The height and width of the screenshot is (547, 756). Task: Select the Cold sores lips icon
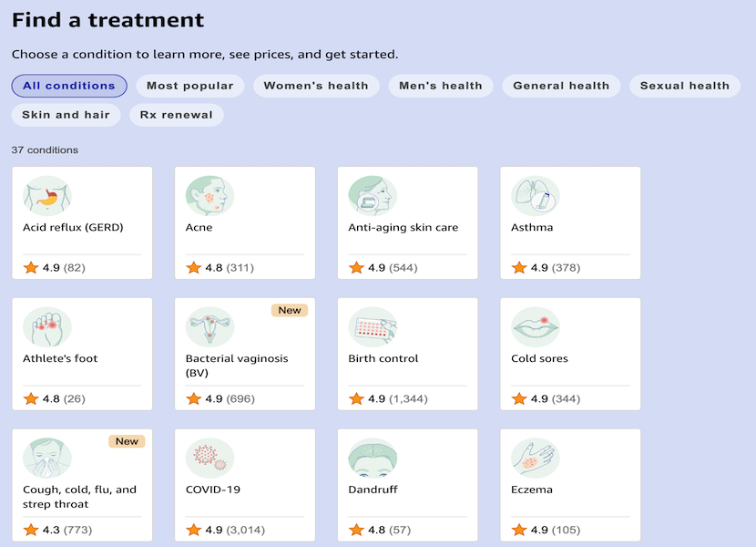click(536, 326)
